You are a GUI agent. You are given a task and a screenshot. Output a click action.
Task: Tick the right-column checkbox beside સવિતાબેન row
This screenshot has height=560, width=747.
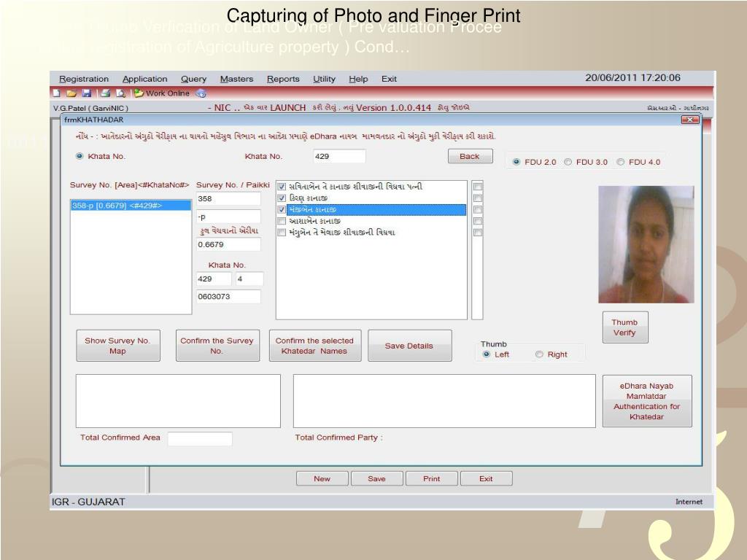(478, 187)
